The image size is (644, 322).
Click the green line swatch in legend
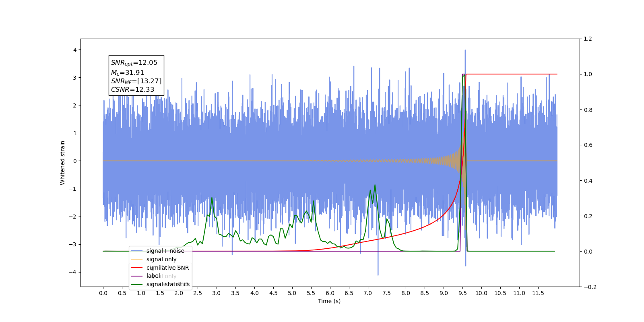coord(137,284)
